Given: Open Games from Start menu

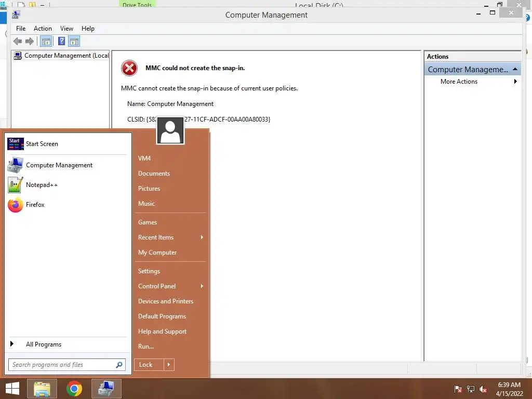Looking at the screenshot, I should tap(147, 222).
